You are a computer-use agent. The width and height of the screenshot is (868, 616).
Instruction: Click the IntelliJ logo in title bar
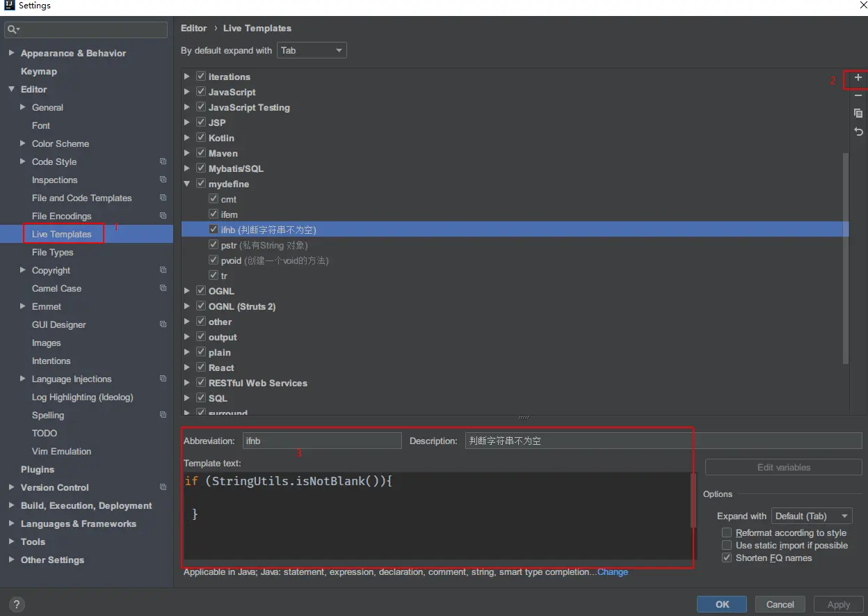click(x=9, y=6)
